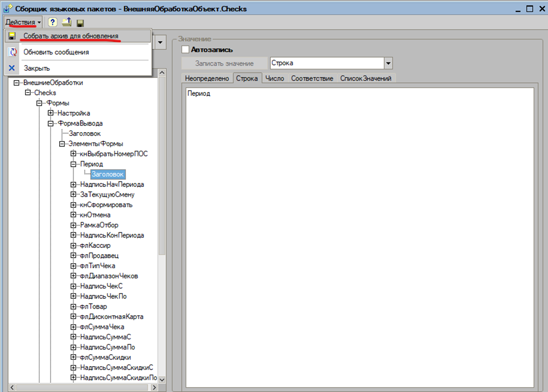
Task: Select the флПродавец tree item
Action: click(99, 255)
